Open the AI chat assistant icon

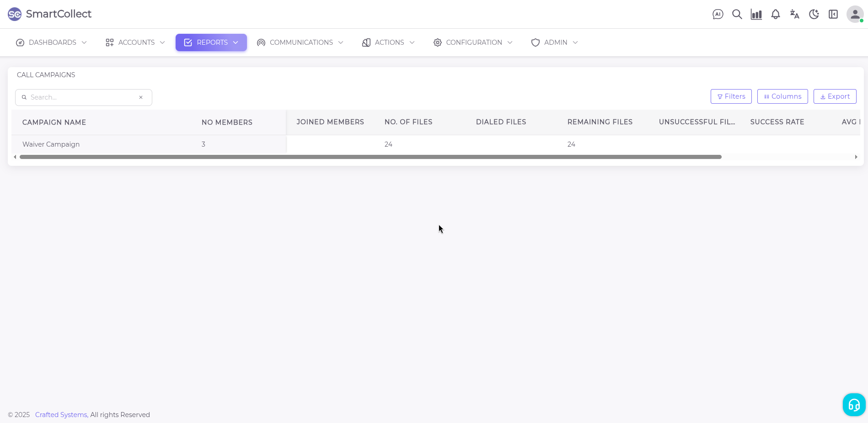[x=718, y=14]
